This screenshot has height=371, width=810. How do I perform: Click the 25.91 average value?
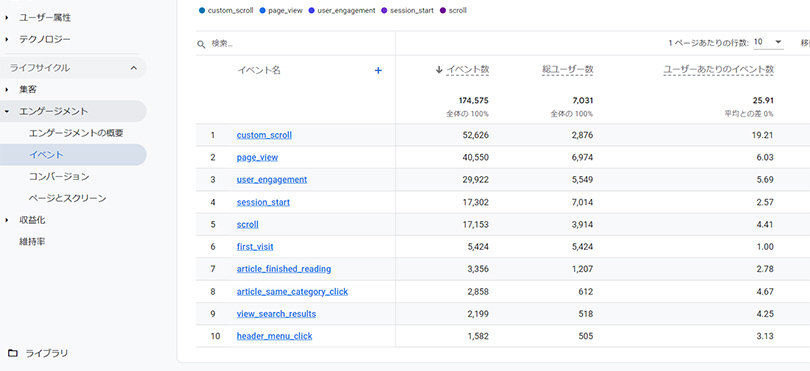click(763, 100)
